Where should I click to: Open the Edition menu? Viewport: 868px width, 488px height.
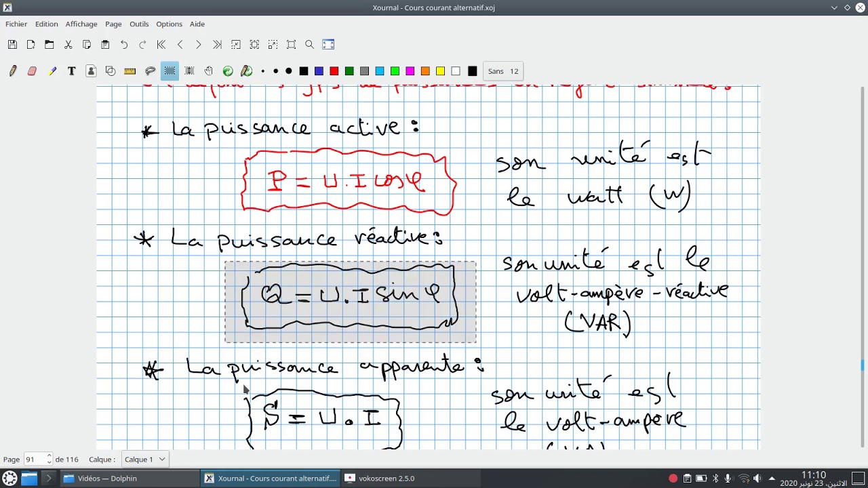tap(47, 24)
